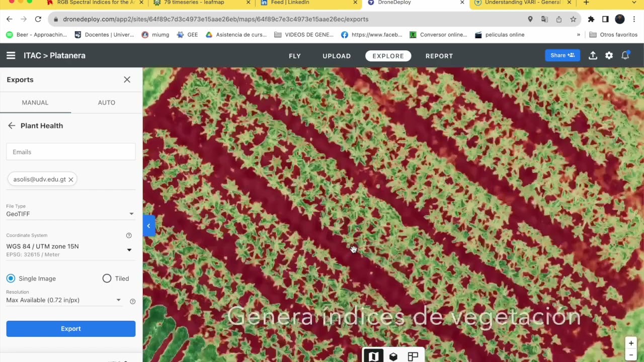Open the notifications bell

pyautogui.click(x=625, y=55)
